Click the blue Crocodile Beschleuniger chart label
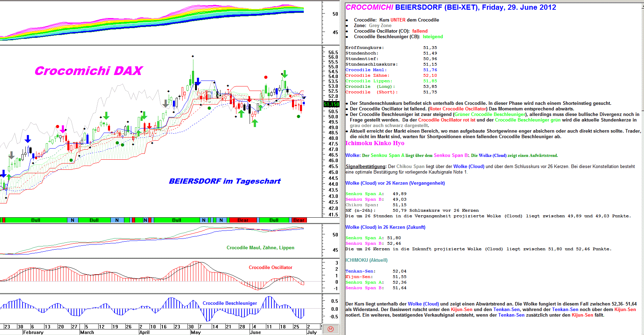Screen dimensions: 644x335 (x=229, y=303)
